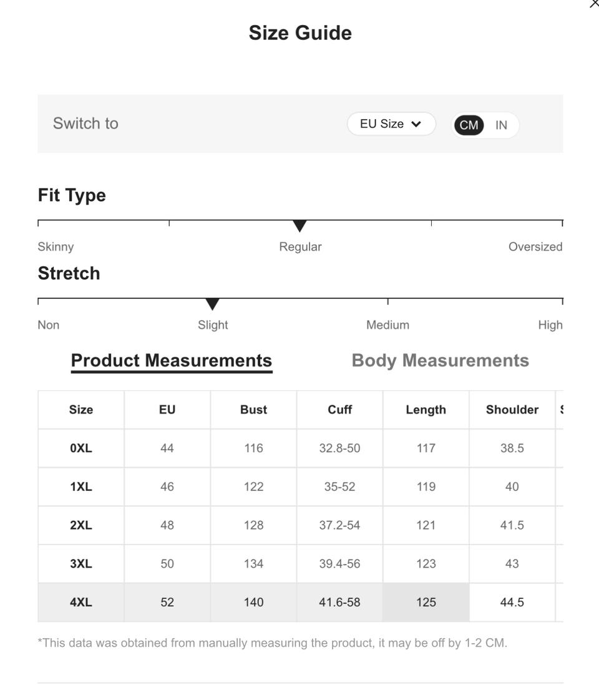This screenshot has width=599, height=700.
Task: Select the 3XL size row
Action: [x=81, y=563]
